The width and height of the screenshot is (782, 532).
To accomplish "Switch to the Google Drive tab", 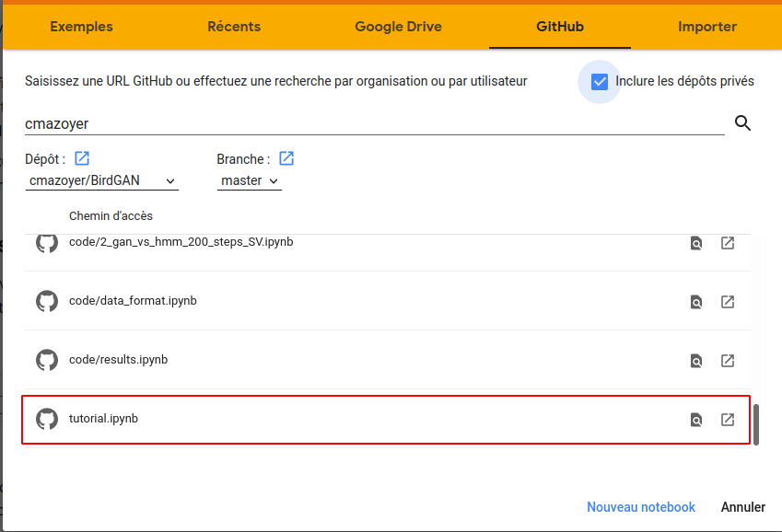I will tap(398, 27).
